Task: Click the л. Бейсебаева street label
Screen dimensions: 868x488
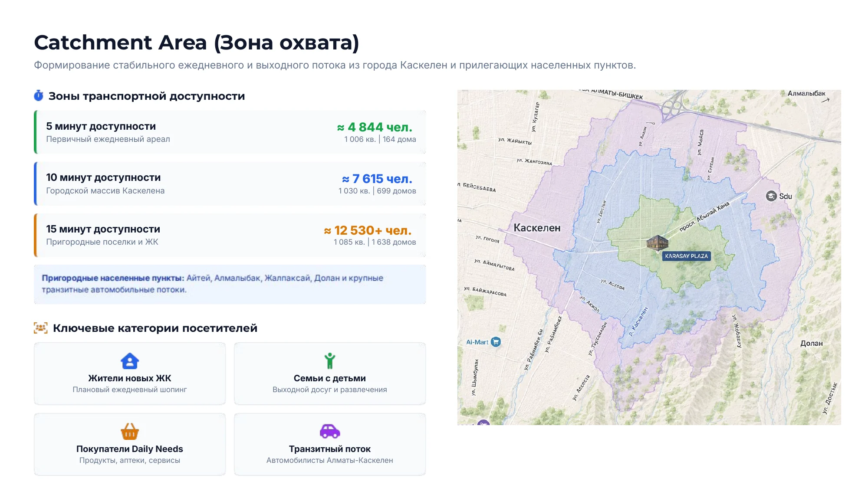Action: (x=477, y=187)
